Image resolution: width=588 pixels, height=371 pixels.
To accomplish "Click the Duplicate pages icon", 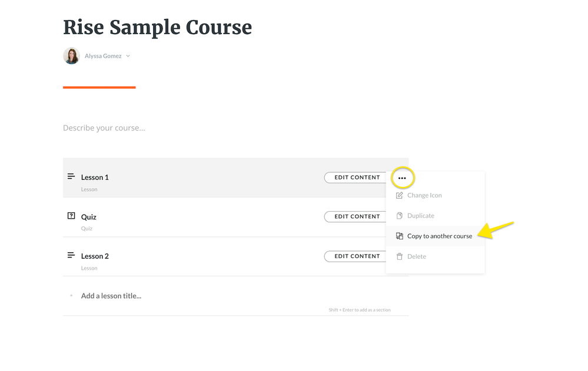I will [400, 216].
